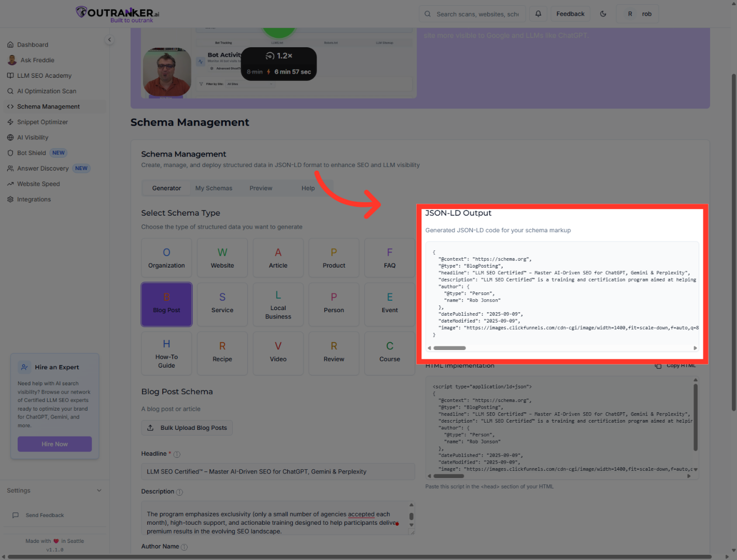Click the notifications bell icon
Viewport: 737px width, 560px height.
(x=538, y=14)
